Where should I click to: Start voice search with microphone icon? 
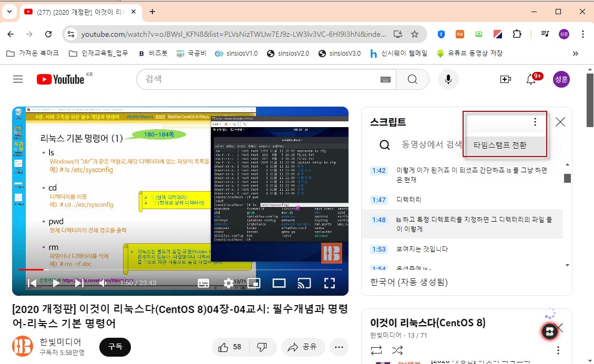pos(448,79)
